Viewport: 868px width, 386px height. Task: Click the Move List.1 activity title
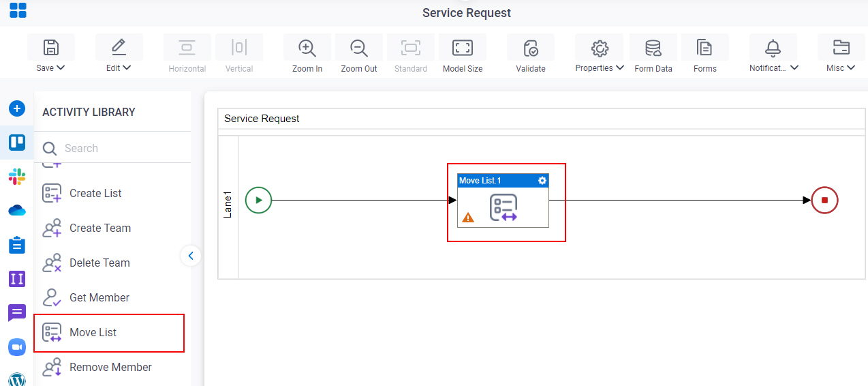480,181
